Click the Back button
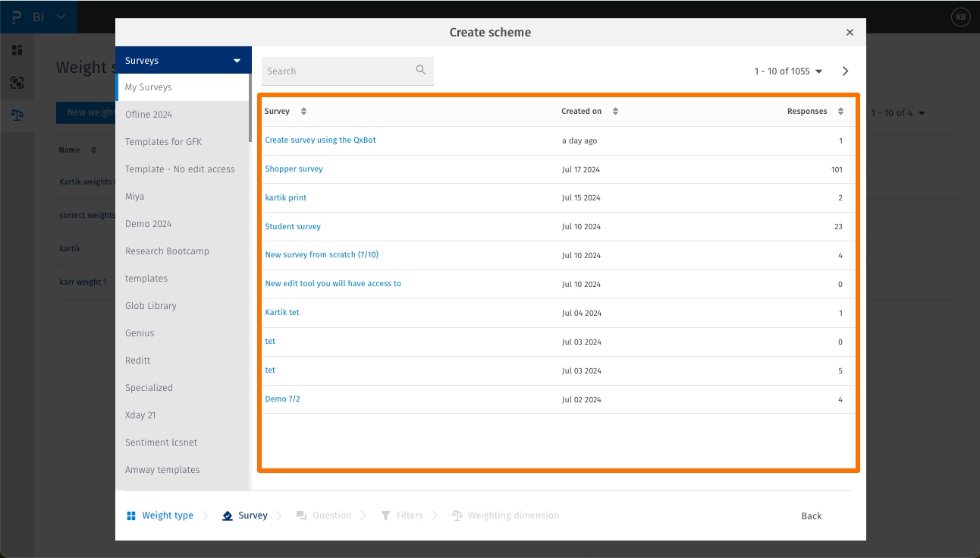This screenshot has height=558, width=980. pos(812,516)
